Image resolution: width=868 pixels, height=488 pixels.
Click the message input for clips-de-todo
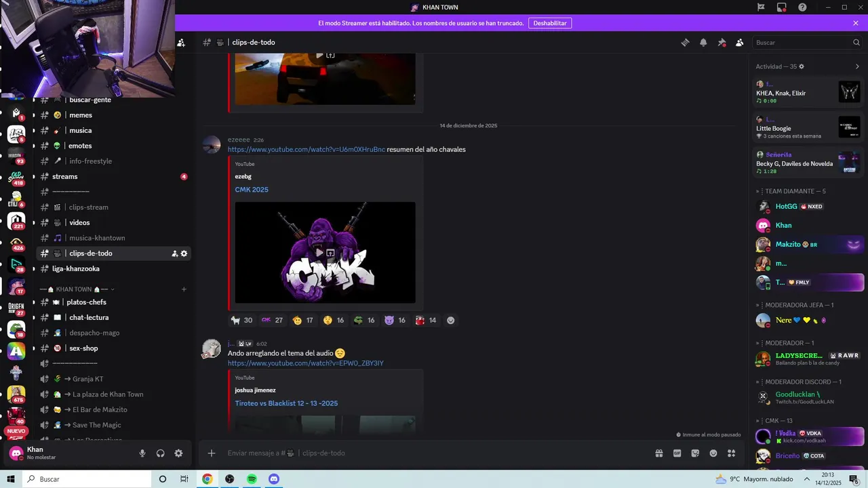[434, 453]
